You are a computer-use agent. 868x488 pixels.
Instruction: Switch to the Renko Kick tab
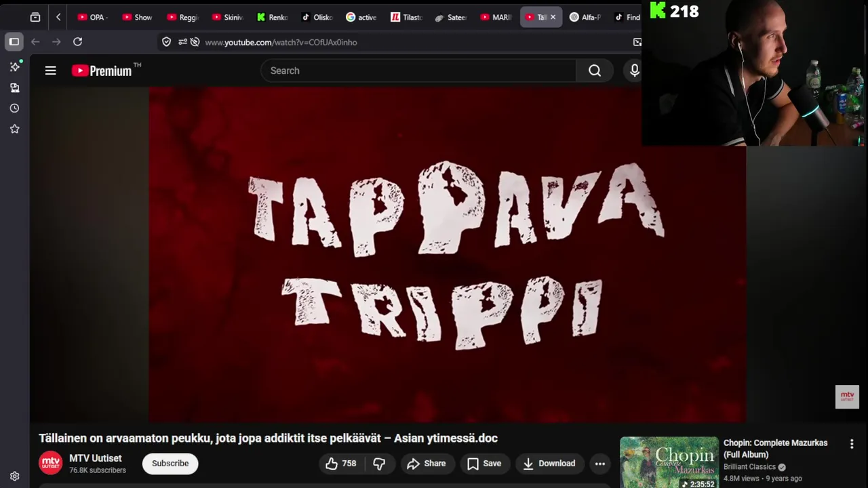(271, 17)
